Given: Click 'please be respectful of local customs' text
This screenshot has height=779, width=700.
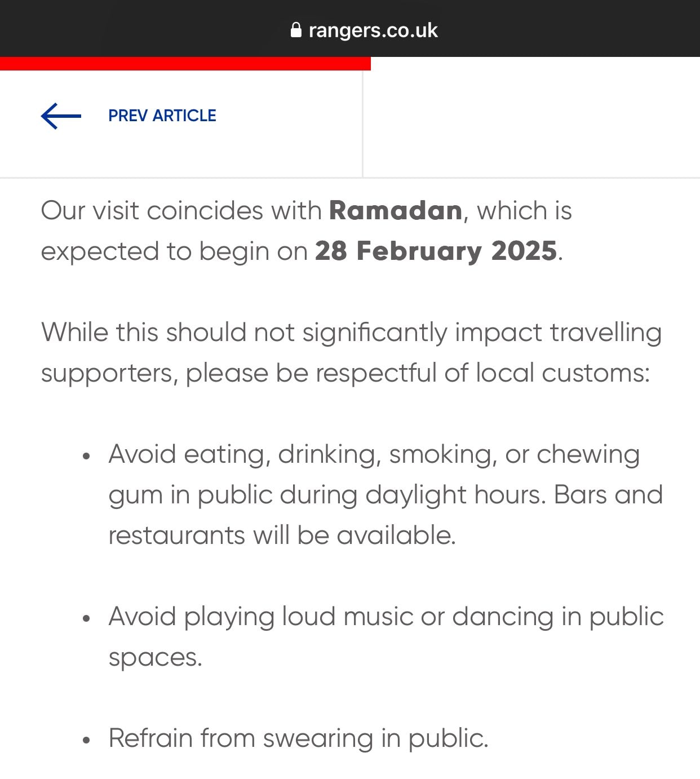Looking at the screenshot, I should pyautogui.click(x=417, y=373).
